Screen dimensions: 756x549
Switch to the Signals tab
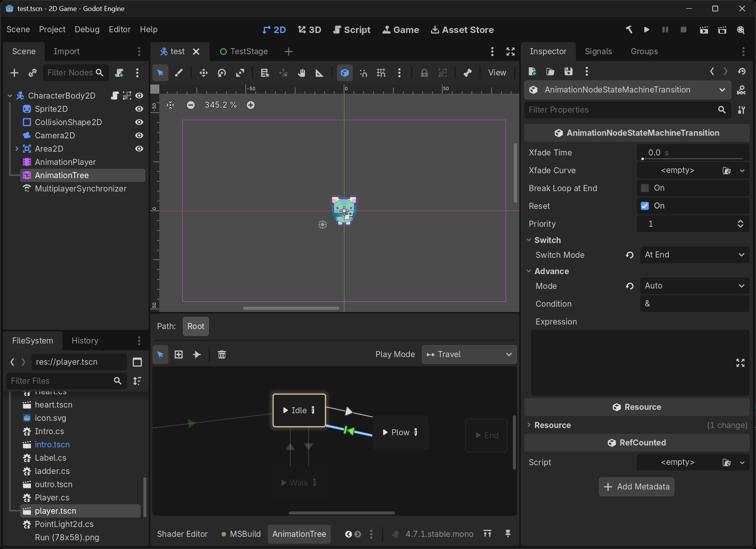[x=598, y=52]
